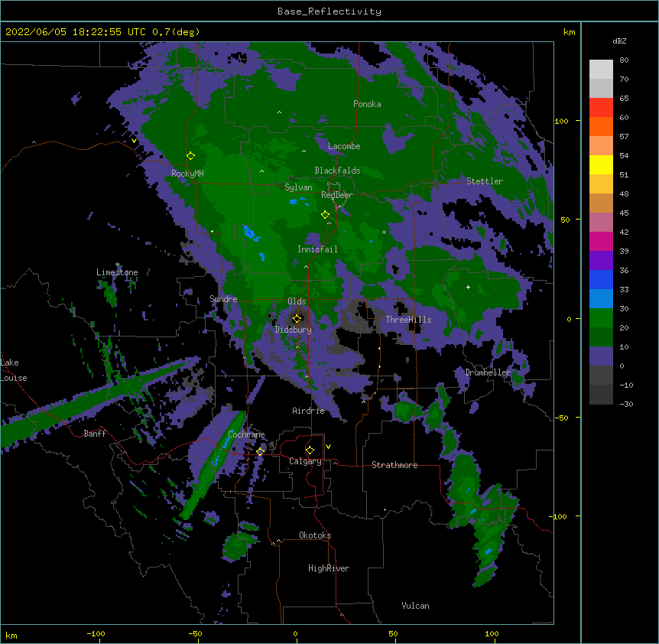This screenshot has width=659, height=644.
Task: Click the yellow diamond marker above Calgary label
Action: point(310,450)
